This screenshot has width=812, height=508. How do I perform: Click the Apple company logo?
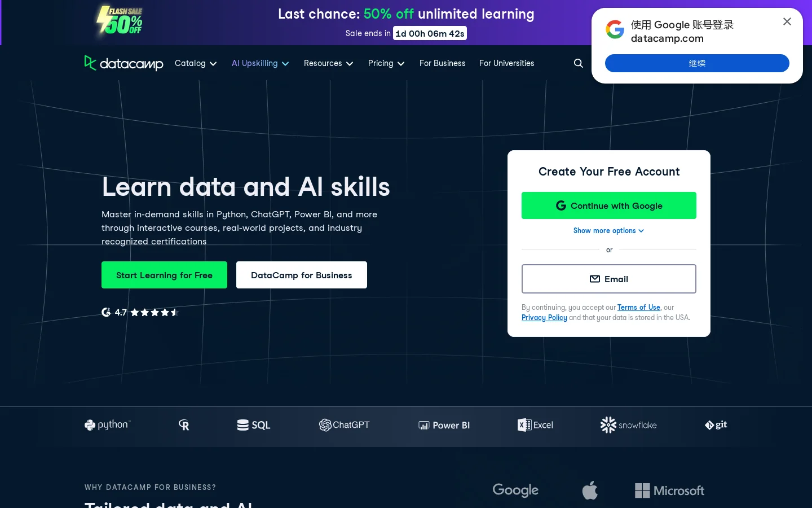coord(590,490)
